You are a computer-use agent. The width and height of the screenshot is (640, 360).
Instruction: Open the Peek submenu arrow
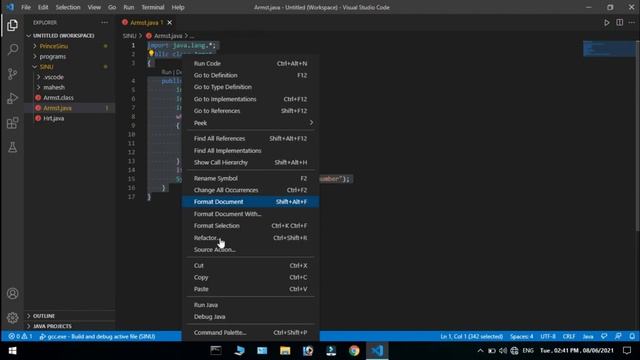[311, 123]
